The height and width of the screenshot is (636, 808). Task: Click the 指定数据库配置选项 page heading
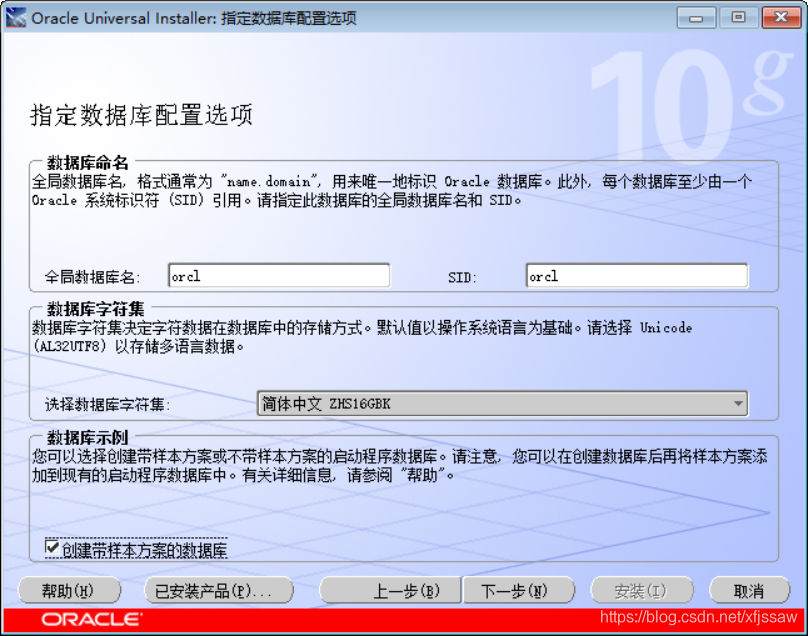coord(142,115)
